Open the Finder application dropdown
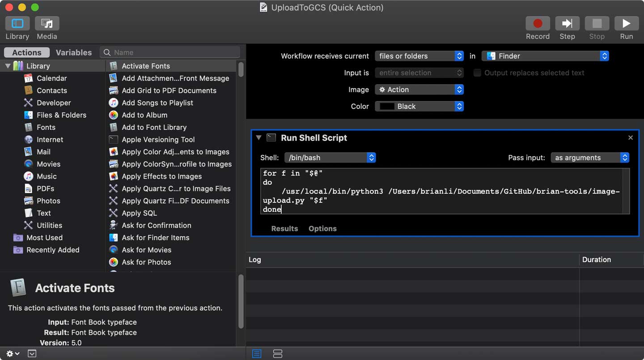This screenshot has width=644, height=360. 545,56
